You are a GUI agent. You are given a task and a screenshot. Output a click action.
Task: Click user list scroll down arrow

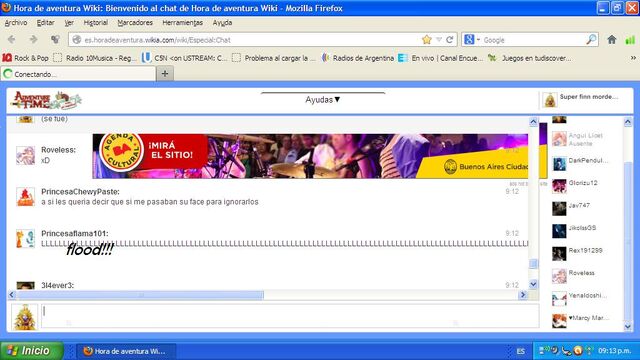(628, 327)
